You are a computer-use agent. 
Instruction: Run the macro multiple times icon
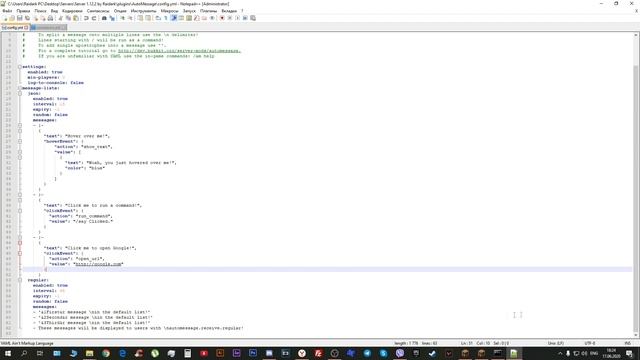pos(245,18)
